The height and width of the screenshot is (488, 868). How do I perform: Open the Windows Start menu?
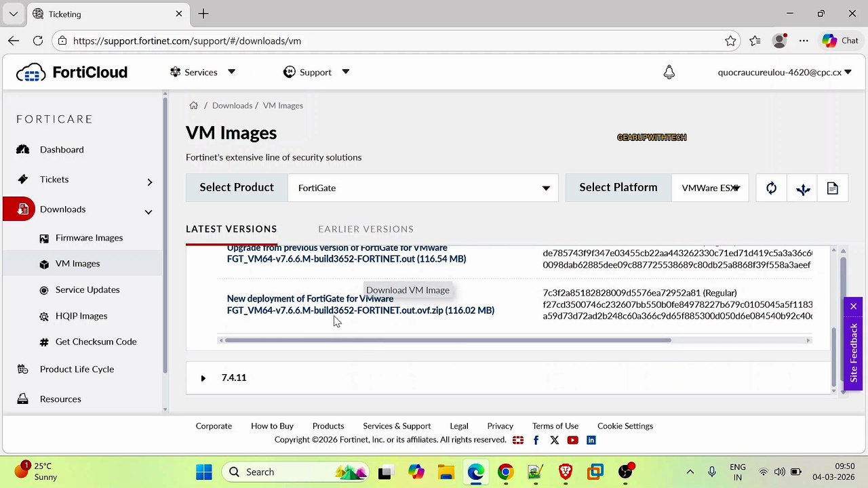click(x=203, y=472)
